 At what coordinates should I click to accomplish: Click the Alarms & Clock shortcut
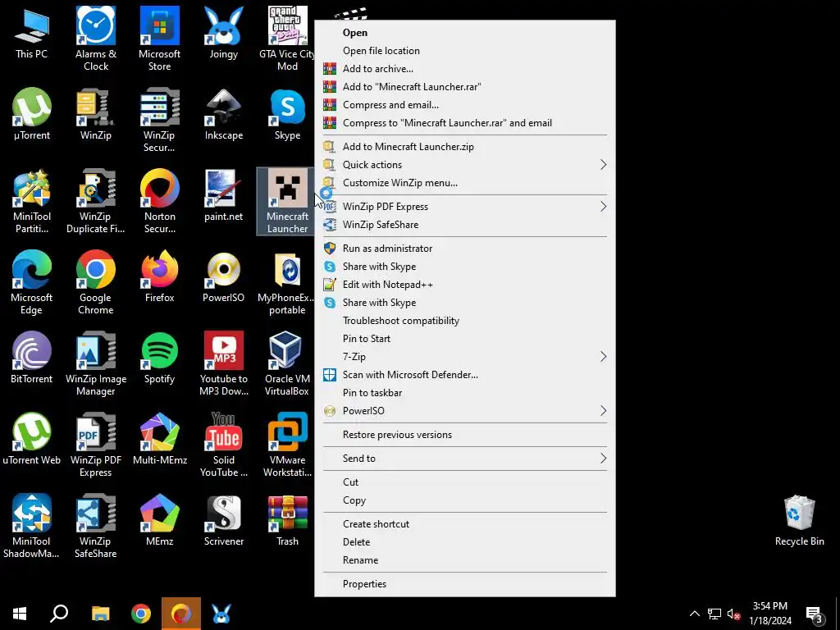(96, 39)
